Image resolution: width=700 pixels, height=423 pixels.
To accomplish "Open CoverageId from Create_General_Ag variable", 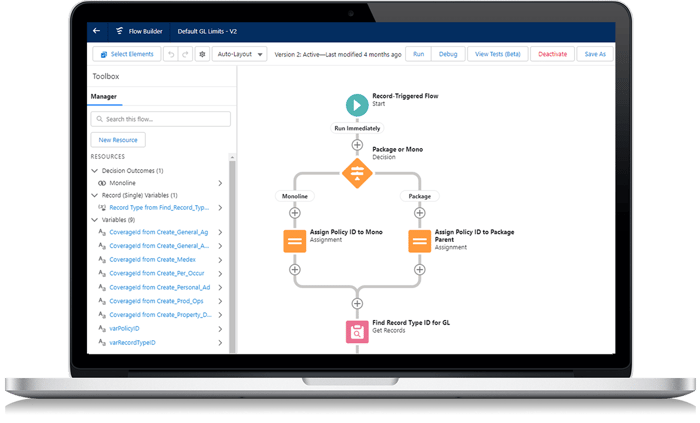I will click(158, 232).
